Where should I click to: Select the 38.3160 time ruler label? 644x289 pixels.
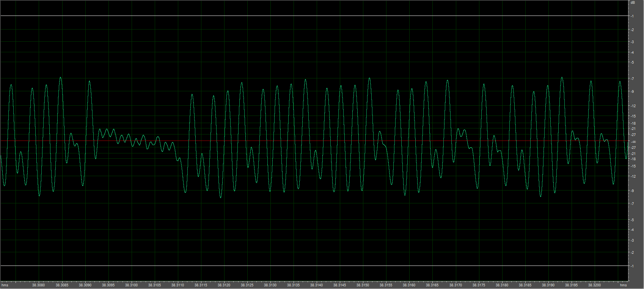[x=409, y=285]
